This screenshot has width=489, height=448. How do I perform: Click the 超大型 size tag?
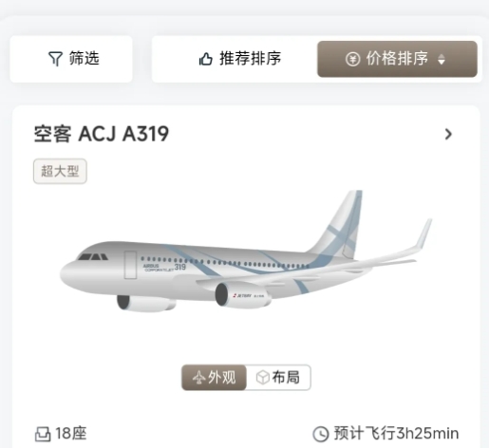coord(60,171)
